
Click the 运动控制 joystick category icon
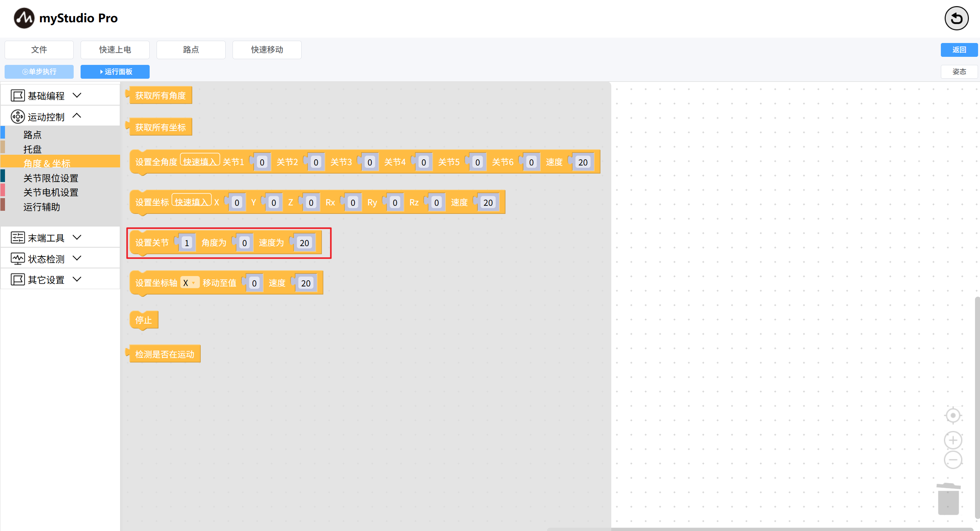[x=18, y=116]
